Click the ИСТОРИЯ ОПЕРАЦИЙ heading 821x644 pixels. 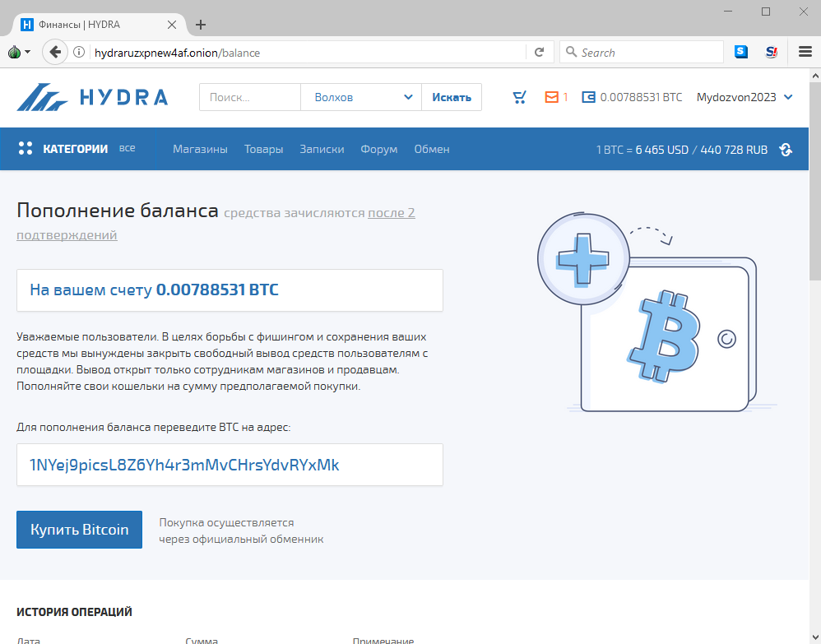pyautogui.click(x=74, y=612)
